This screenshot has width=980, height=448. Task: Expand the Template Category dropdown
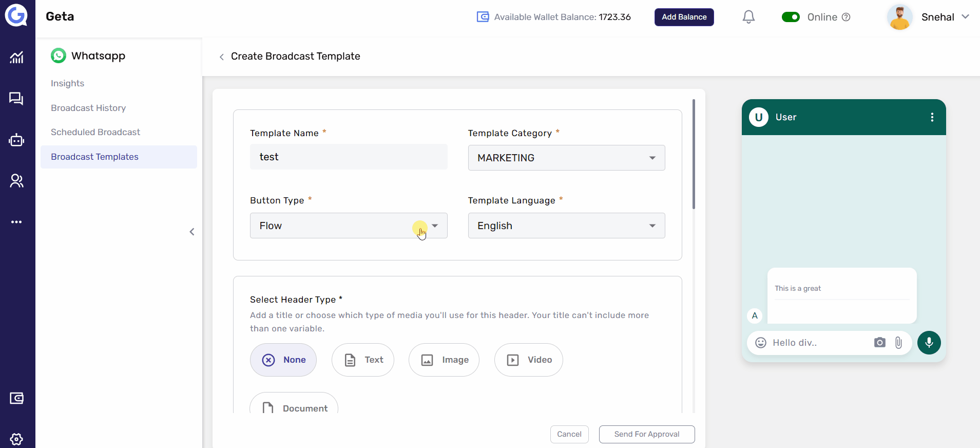(566, 158)
